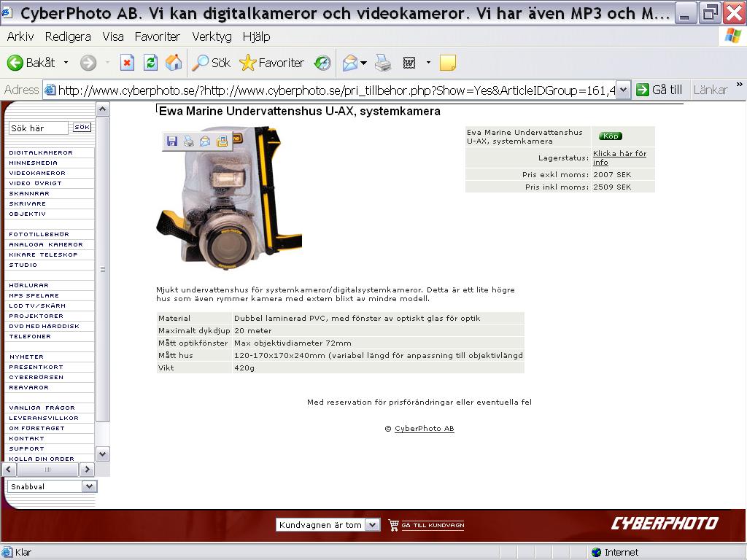The width and height of the screenshot is (747, 560).
Task: Open FOTOTILLBEHÖR in sidebar
Action: coord(39,234)
